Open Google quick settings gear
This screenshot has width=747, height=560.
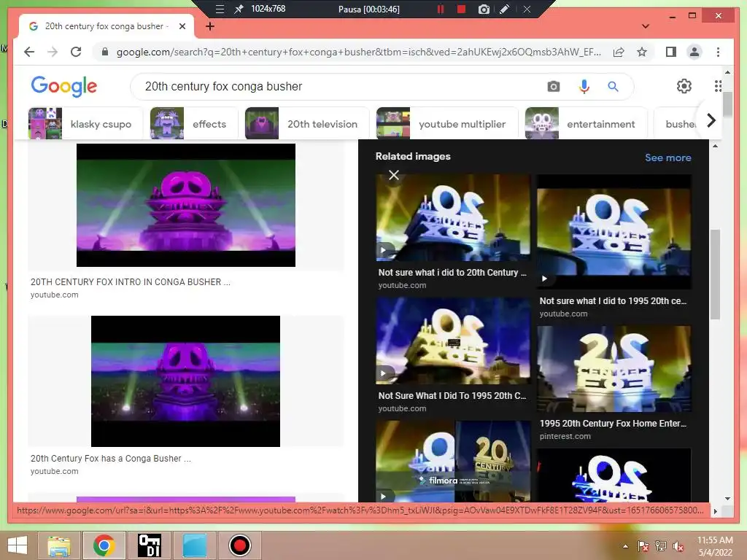tap(684, 86)
